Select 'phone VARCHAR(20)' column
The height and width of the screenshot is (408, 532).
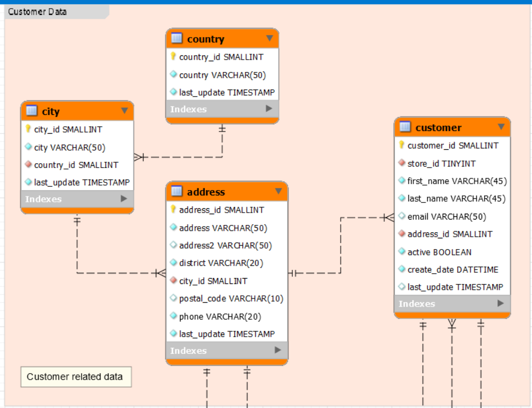(220, 317)
